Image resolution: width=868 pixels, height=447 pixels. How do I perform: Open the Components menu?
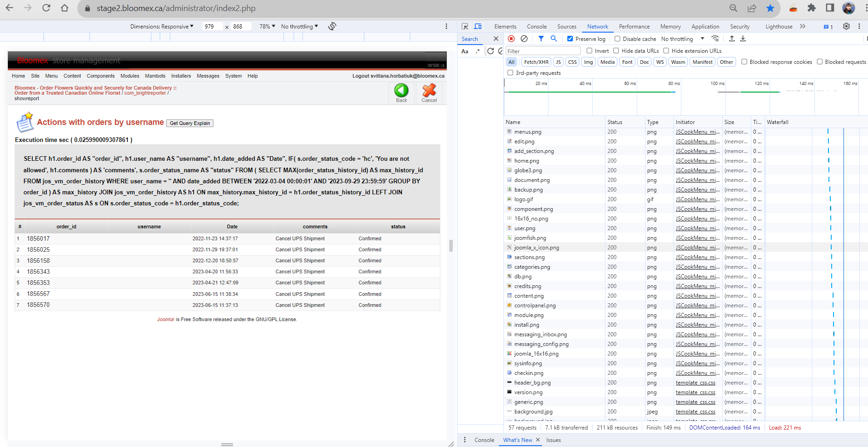point(101,76)
